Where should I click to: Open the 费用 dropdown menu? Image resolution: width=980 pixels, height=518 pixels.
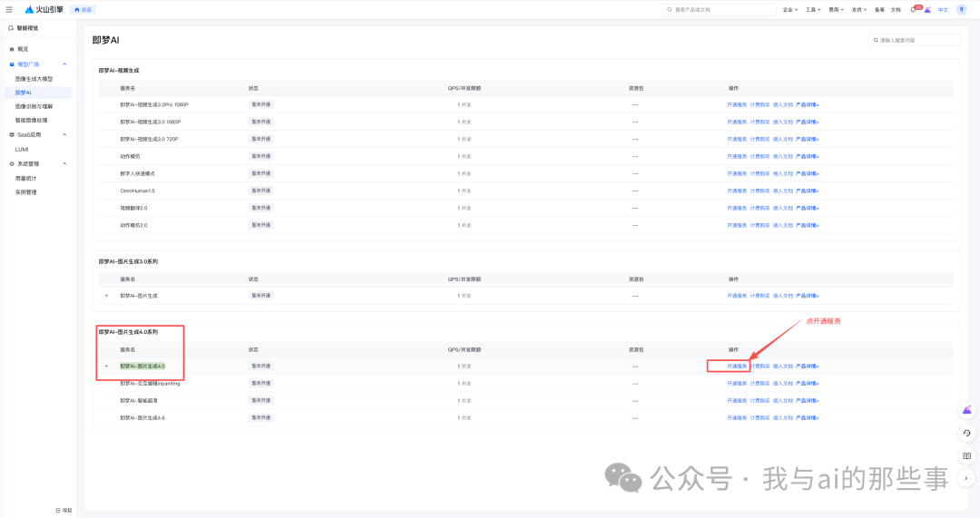click(837, 9)
